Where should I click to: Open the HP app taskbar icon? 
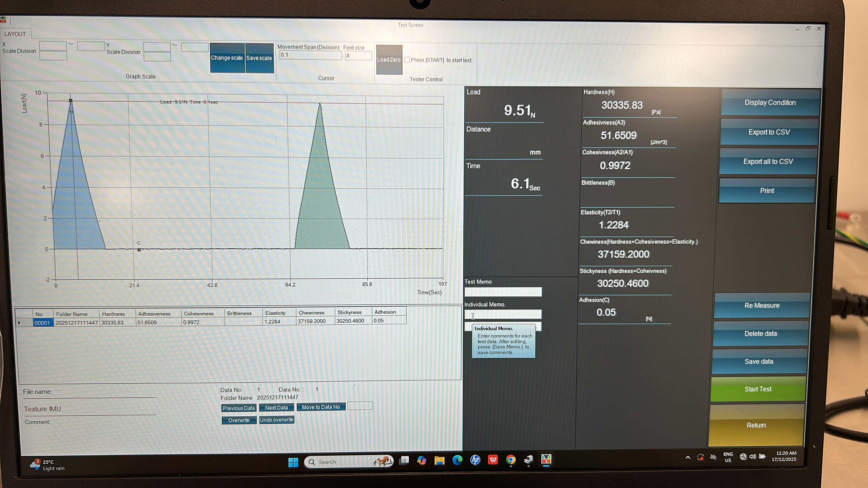click(x=475, y=460)
